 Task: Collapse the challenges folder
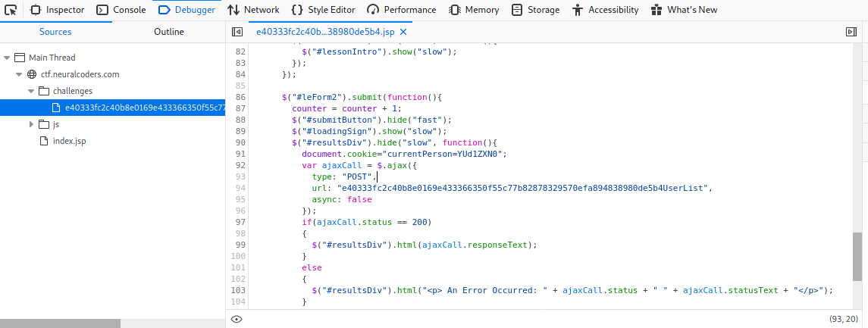[31, 91]
